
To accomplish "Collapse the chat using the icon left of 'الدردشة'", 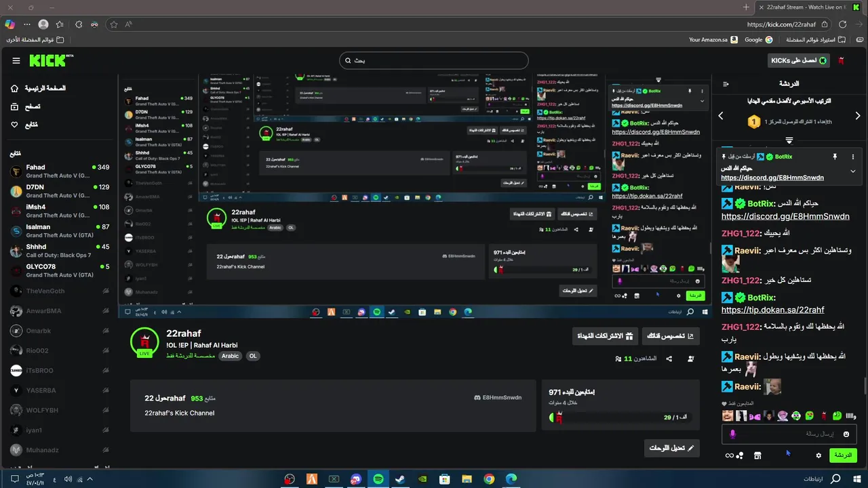I will (726, 84).
